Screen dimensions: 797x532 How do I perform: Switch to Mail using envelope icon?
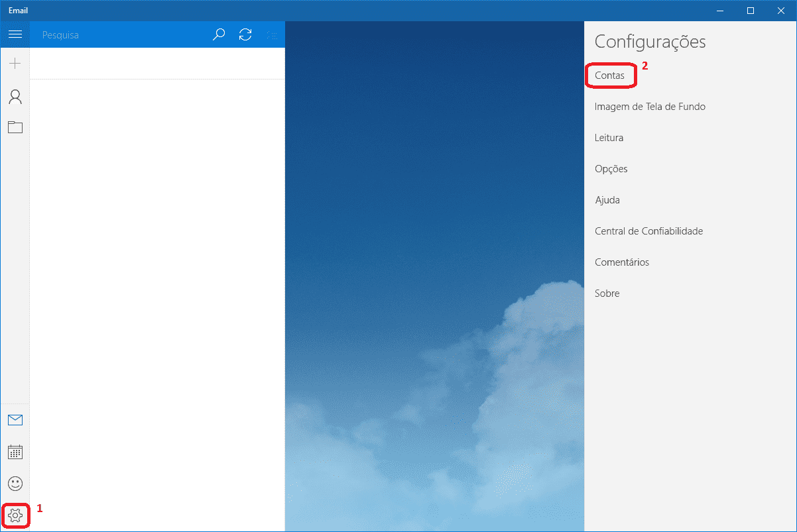(x=15, y=420)
